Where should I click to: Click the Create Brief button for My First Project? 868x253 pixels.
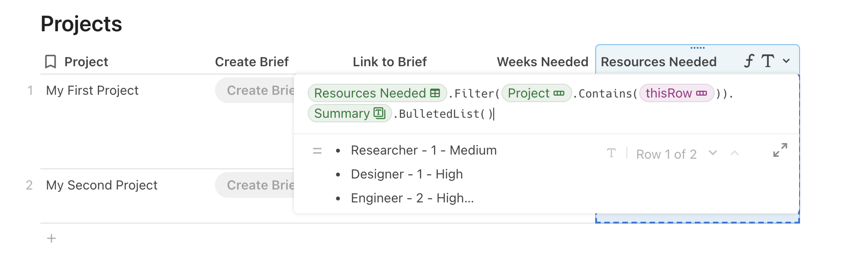click(x=255, y=91)
